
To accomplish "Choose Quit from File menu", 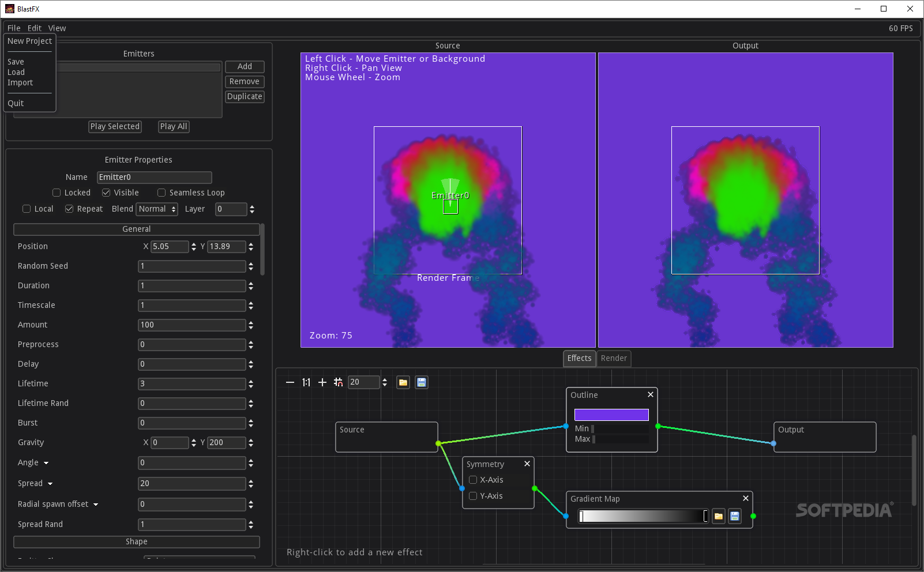I will [16, 103].
